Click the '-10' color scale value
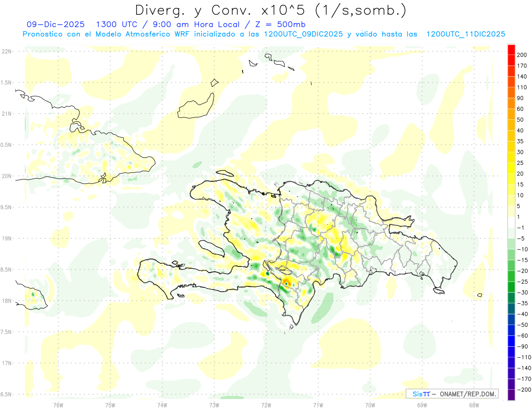 point(522,249)
